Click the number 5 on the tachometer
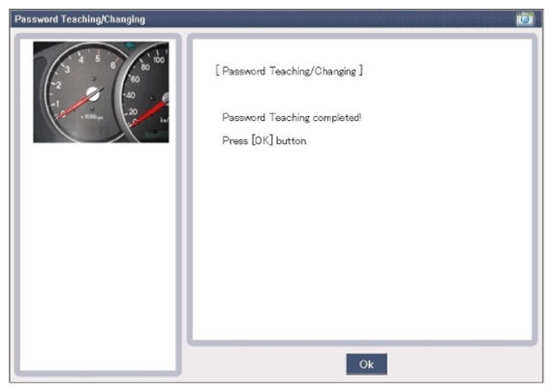Screen dimensions: 553x392 point(98,58)
